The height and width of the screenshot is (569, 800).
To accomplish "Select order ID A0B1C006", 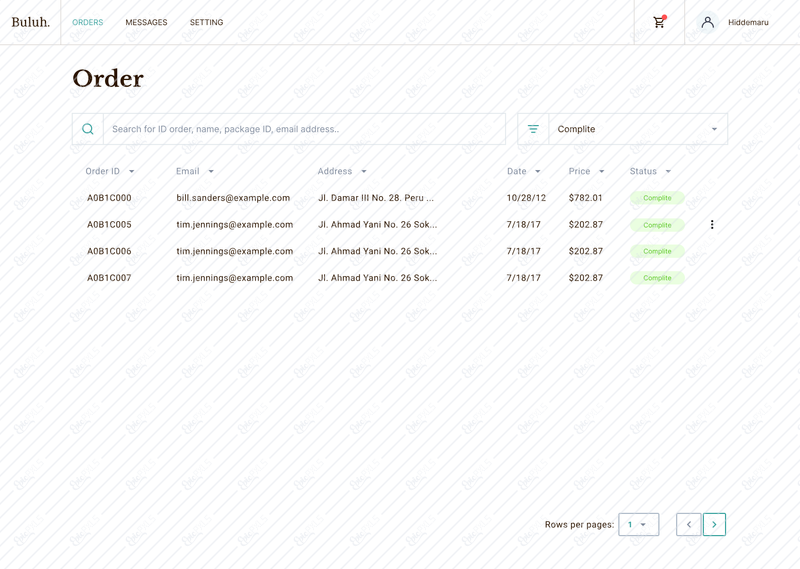I will 109,251.
